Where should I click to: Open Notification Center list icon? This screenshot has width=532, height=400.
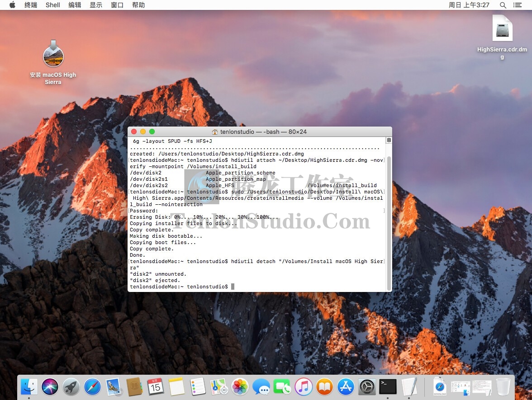(x=518, y=5)
